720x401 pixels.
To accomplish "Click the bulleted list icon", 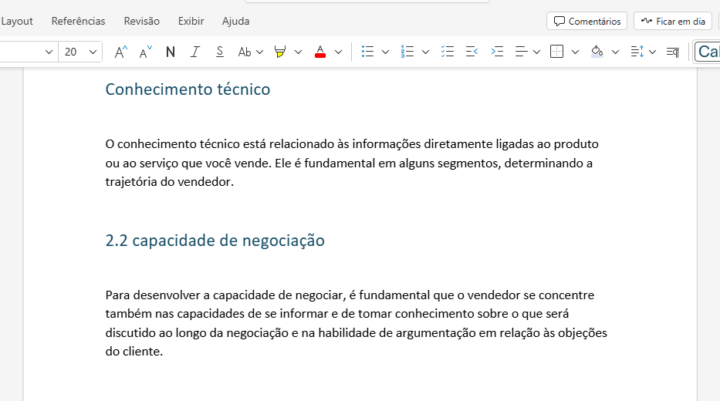I will [x=367, y=51].
